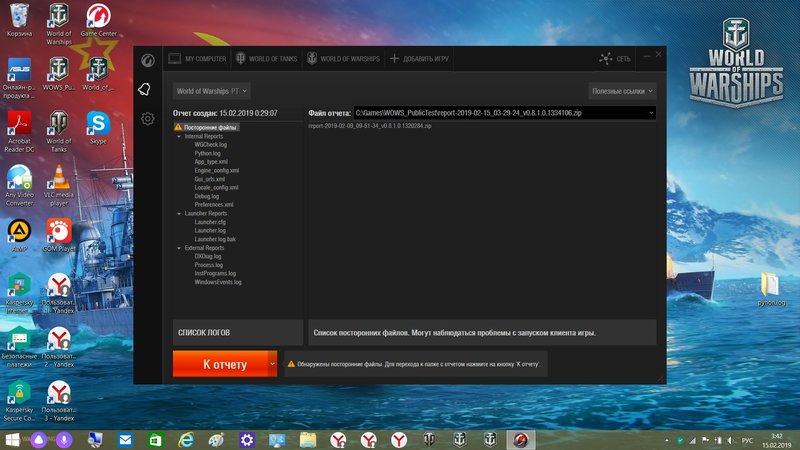This screenshot has width=800, height=450.
Task: Open the Windows Store taskbar icon
Action: pyautogui.click(x=156, y=440)
